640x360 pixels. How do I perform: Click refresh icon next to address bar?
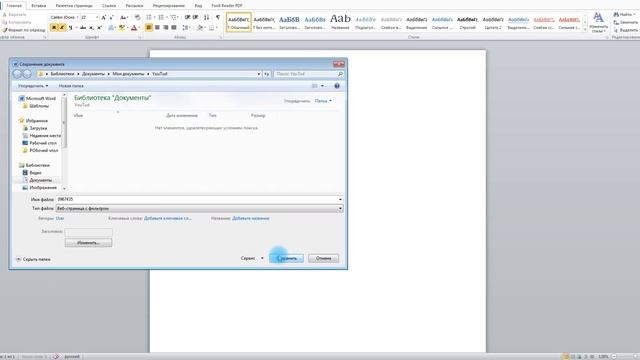point(267,74)
